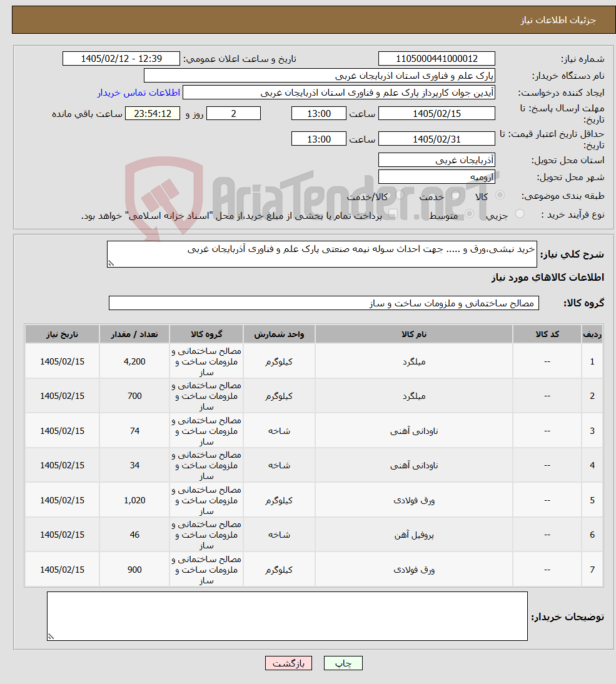Click quantity value 4,200

134,361
